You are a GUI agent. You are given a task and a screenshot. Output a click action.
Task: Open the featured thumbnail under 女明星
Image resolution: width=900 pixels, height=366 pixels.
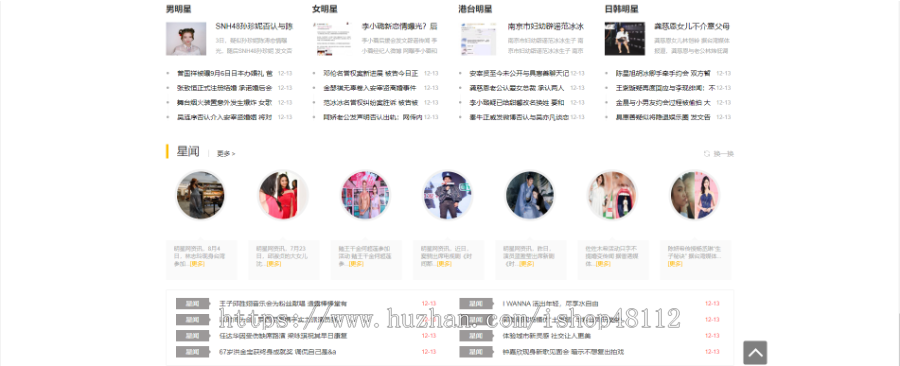[x=332, y=38]
